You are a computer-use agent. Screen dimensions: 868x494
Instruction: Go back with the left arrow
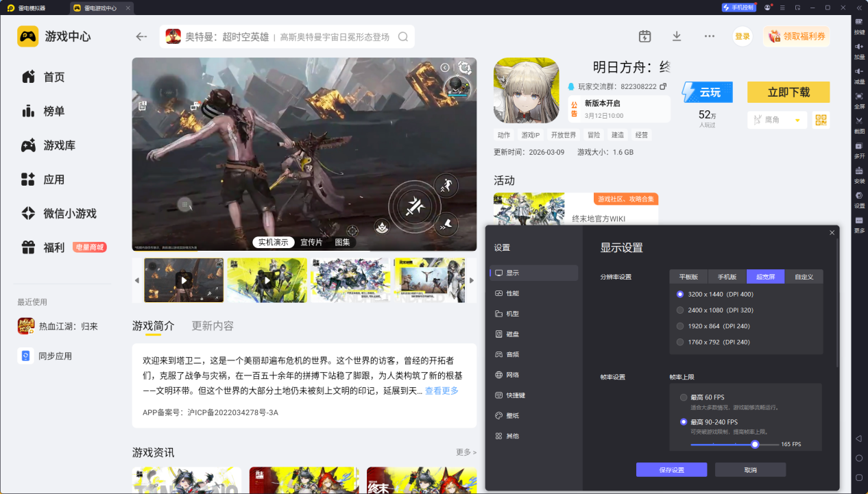point(142,36)
